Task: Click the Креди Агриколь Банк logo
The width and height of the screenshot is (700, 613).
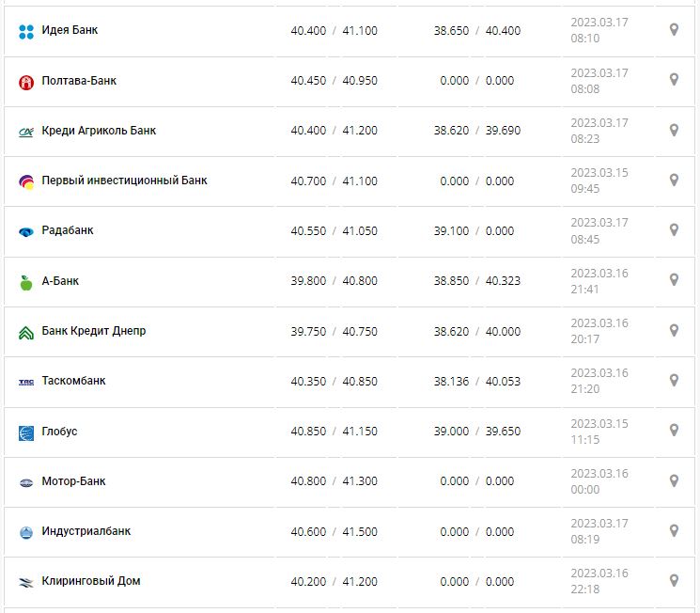Action: pyautogui.click(x=26, y=132)
